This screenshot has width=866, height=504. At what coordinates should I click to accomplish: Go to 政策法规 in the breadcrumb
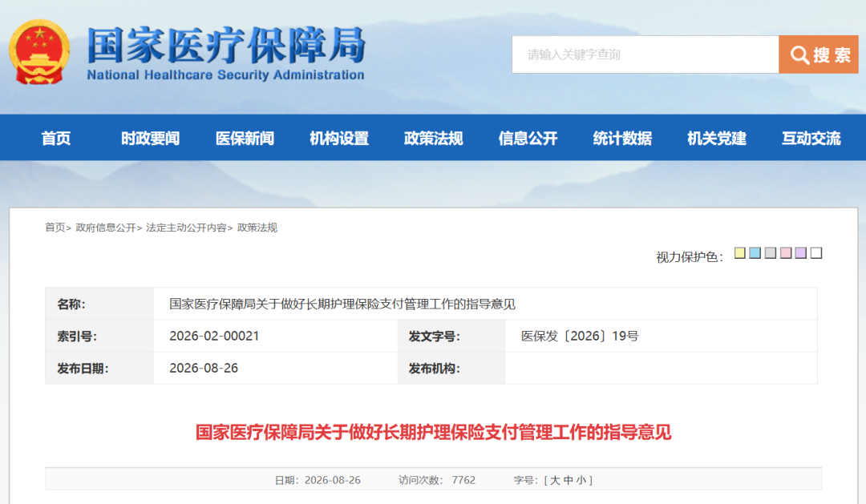coord(257,228)
